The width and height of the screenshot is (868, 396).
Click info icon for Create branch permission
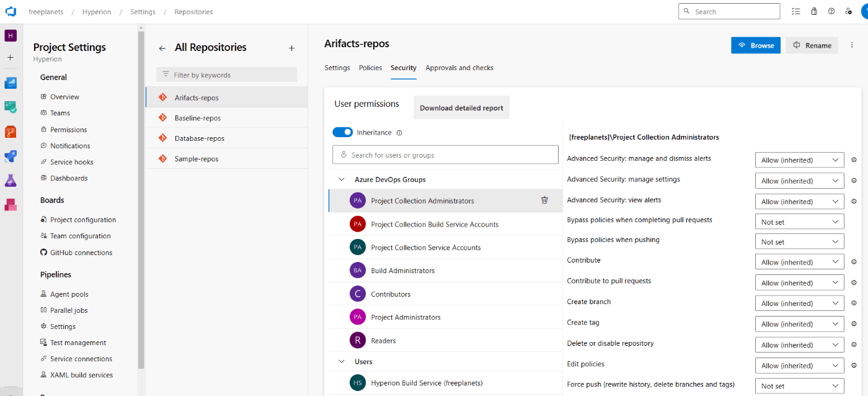click(x=854, y=303)
